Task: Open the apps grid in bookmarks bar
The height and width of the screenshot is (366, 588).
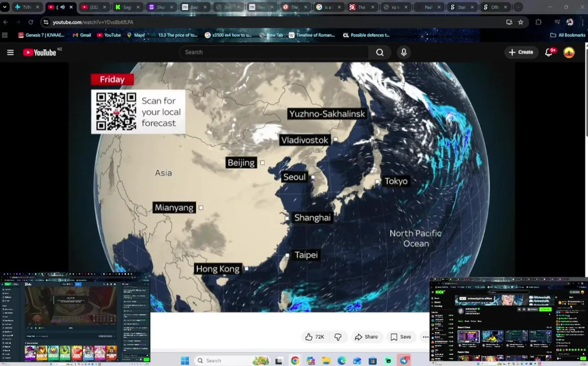Action: [5, 35]
